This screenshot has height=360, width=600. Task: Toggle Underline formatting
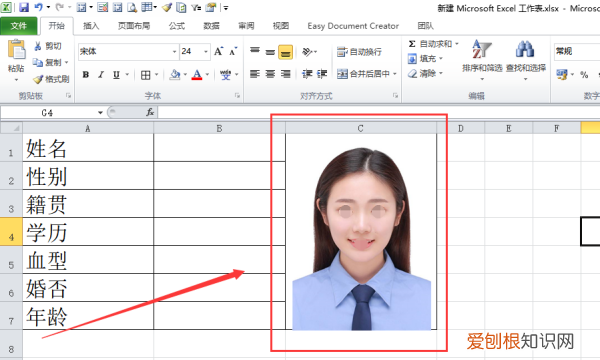point(116,75)
